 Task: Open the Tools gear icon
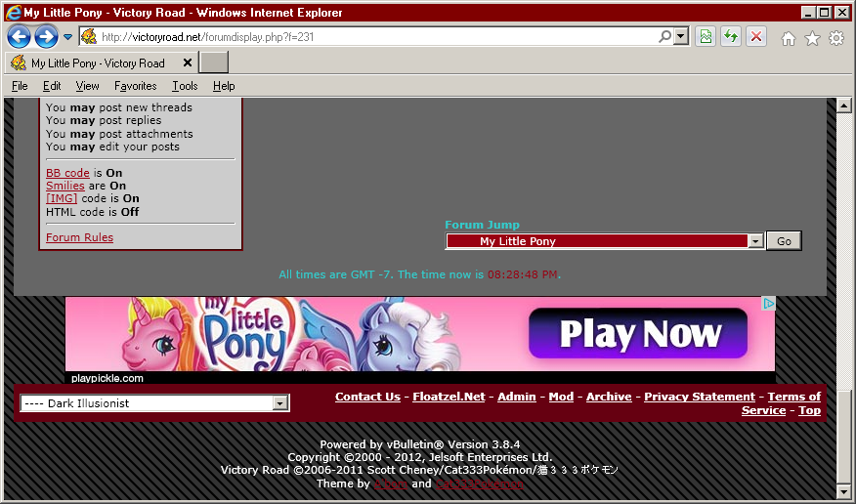pos(836,38)
